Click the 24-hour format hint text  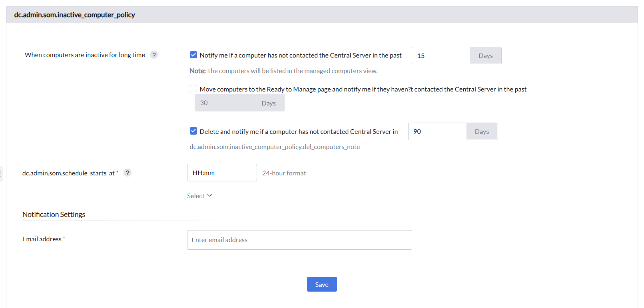284,173
